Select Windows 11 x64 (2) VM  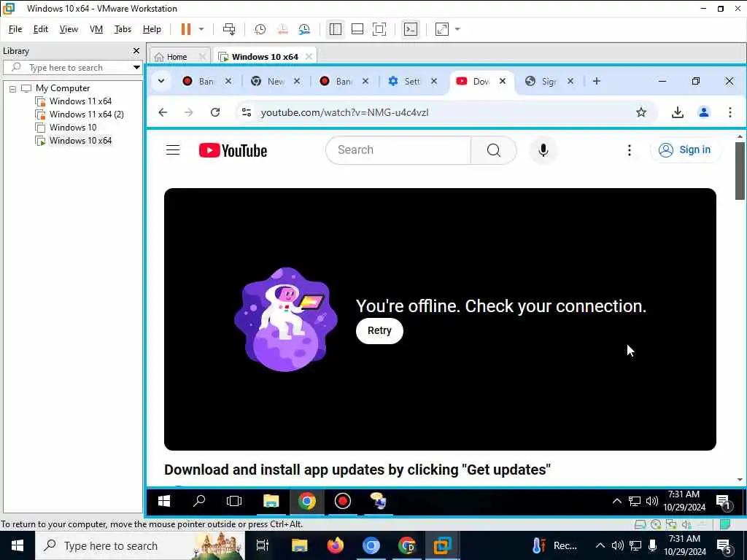coord(86,114)
